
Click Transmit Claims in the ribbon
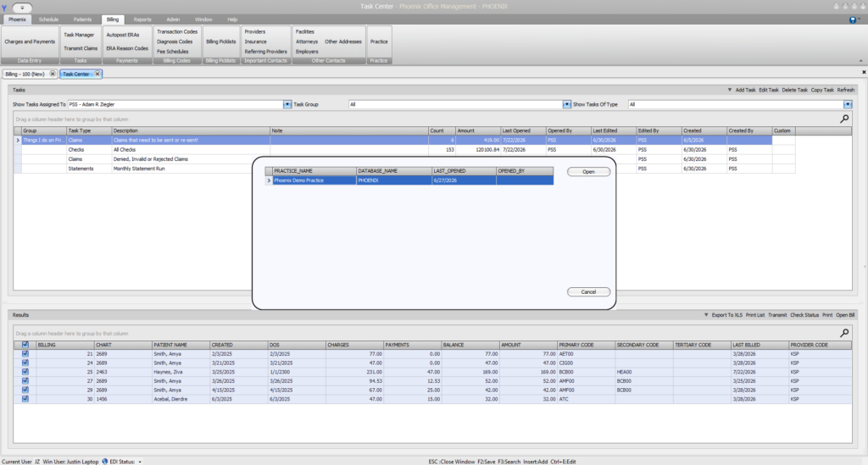point(81,48)
